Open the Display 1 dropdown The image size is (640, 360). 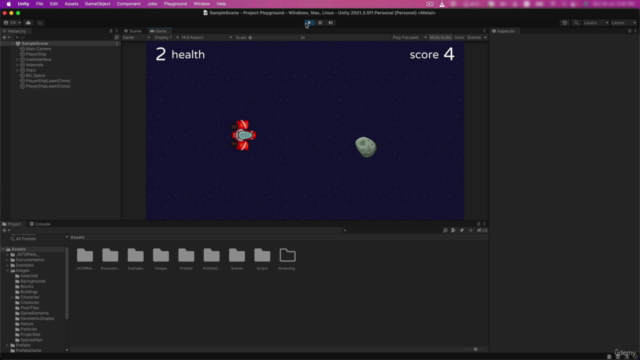point(166,38)
